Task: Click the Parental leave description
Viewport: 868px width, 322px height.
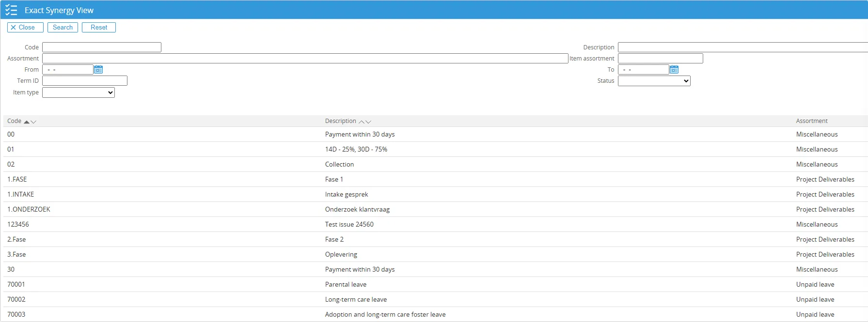Action: coord(346,285)
